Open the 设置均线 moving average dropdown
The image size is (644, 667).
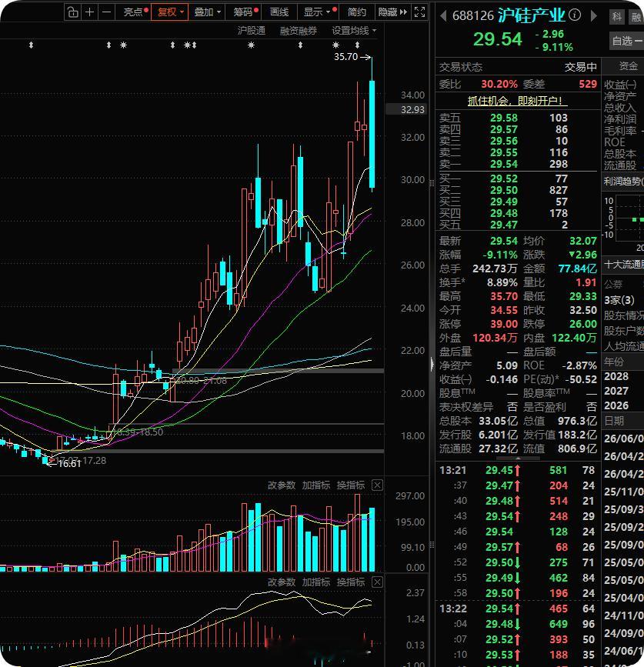click(x=354, y=31)
